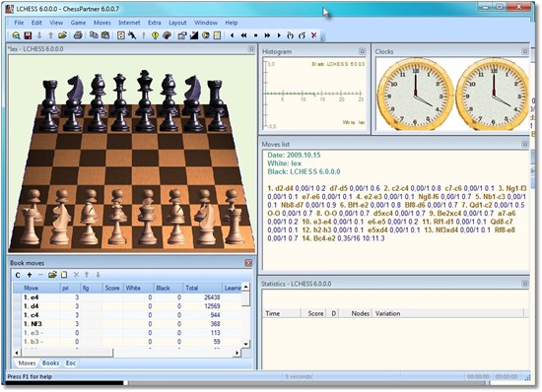This screenshot has height=392, width=542.
Task: Open the Layout menu
Action: click(x=177, y=23)
